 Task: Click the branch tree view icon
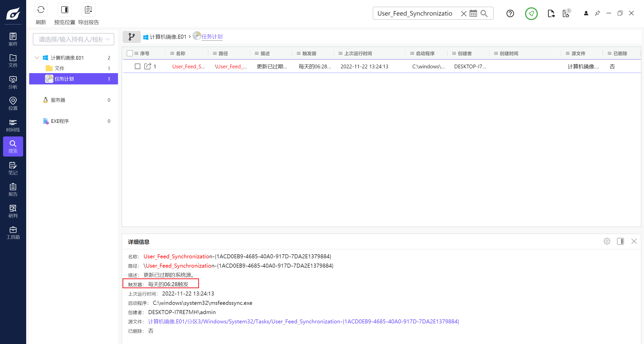point(132,37)
